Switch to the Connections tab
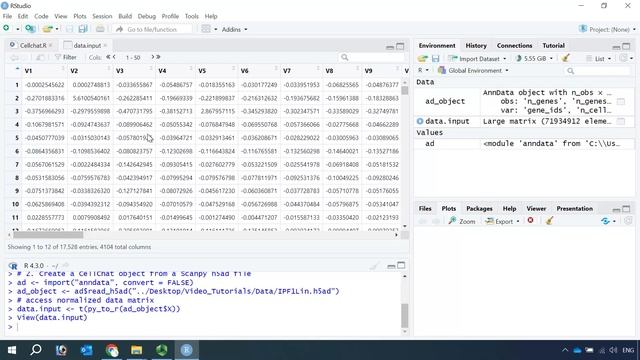This screenshot has width=640, height=360. 514,46
